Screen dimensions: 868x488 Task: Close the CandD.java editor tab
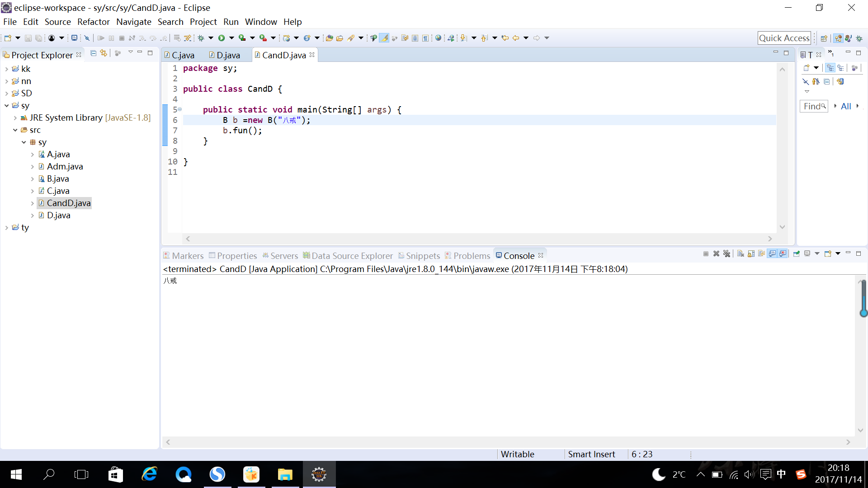click(x=312, y=55)
